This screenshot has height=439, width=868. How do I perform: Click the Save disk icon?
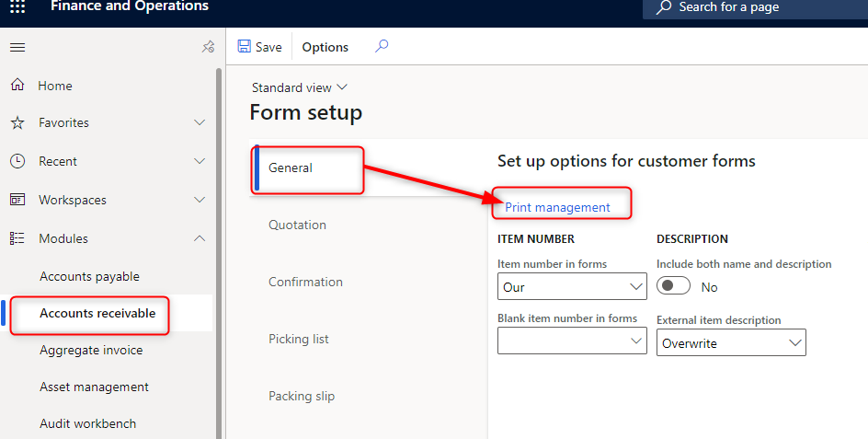[245, 47]
